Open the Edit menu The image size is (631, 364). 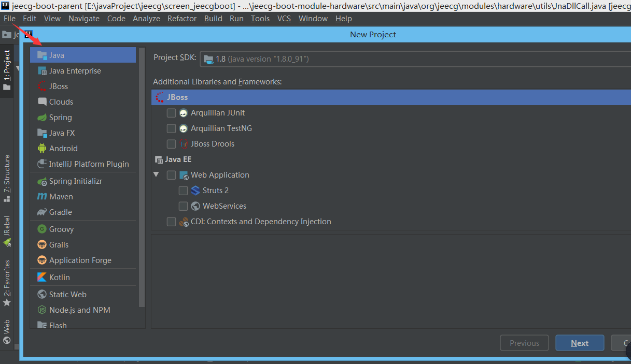pyautogui.click(x=30, y=18)
